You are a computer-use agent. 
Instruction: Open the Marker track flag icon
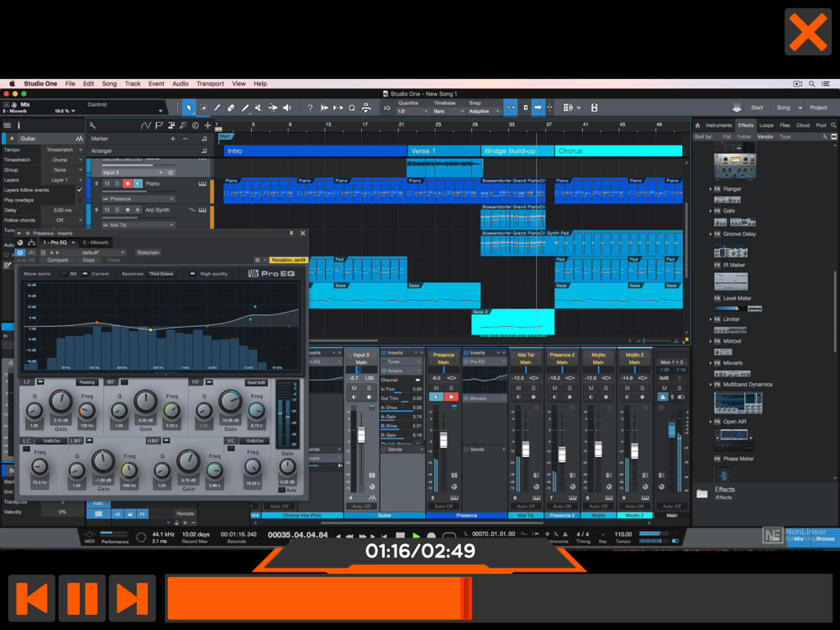click(159, 125)
